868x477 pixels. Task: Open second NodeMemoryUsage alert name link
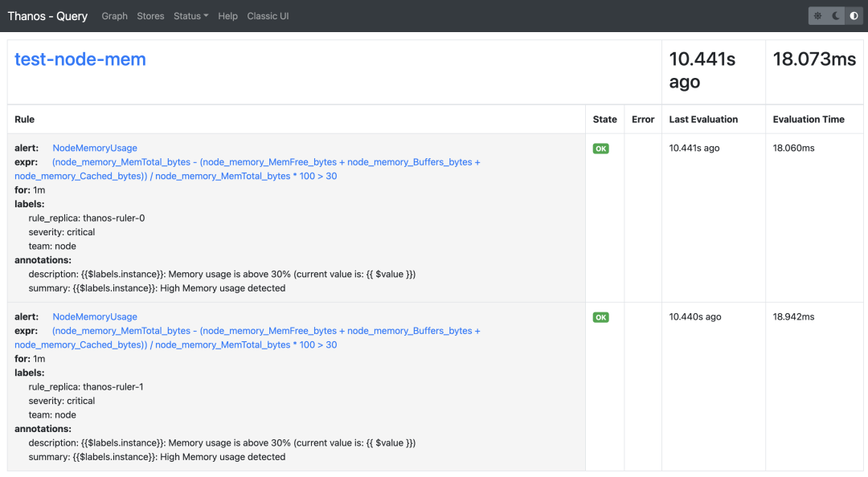tap(95, 317)
